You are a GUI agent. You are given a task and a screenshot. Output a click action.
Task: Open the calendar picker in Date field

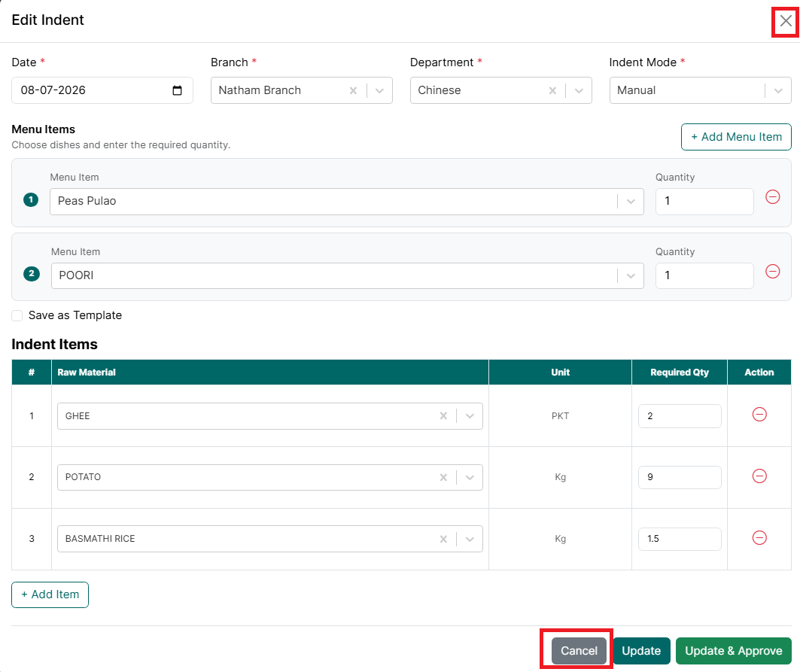(x=177, y=90)
